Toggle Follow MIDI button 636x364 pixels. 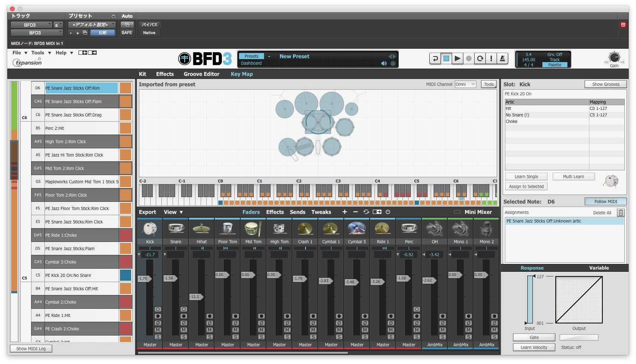[606, 201]
